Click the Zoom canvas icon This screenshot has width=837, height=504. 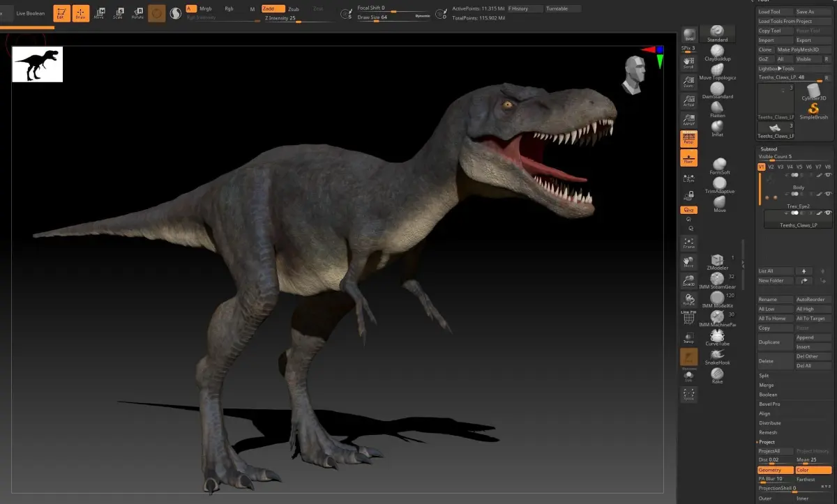coord(688,82)
